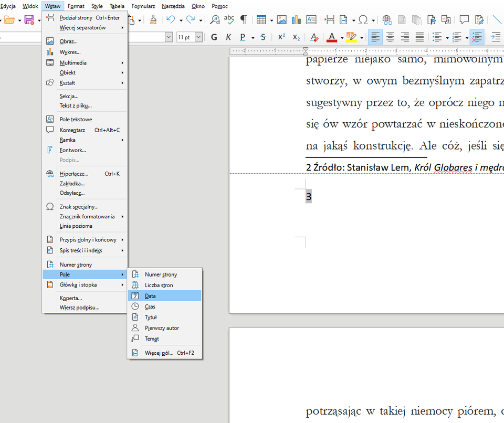The width and height of the screenshot is (504, 423).
Task: Use the Clone Formatting paintbrush tool
Action: pyautogui.click(x=154, y=19)
